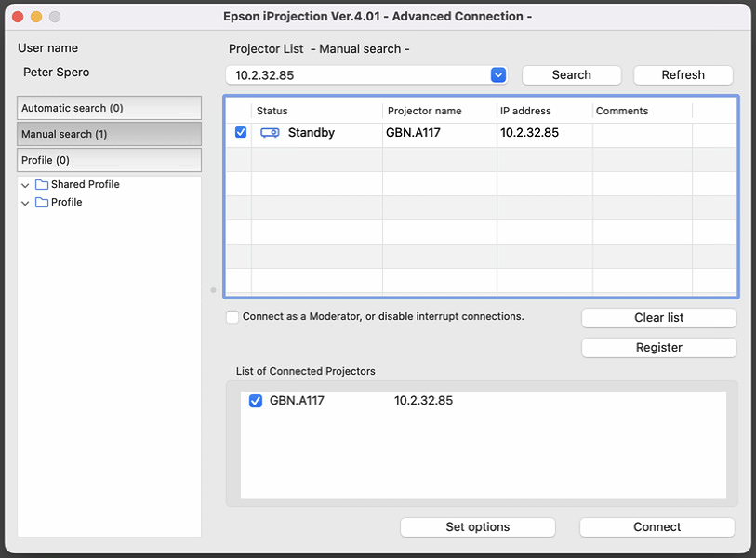Click the Refresh button
The image size is (756, 558).
pyautogui.click(x=683, y=75)
